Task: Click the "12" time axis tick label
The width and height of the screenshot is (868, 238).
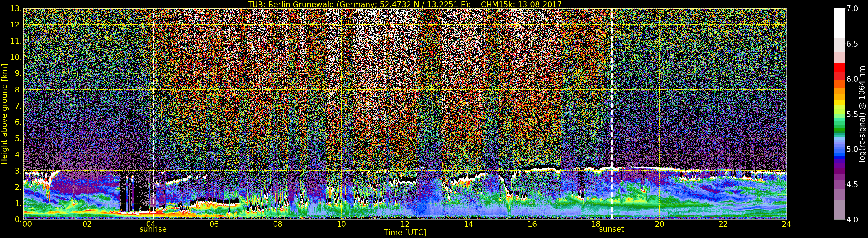Action: click(405, 224)
